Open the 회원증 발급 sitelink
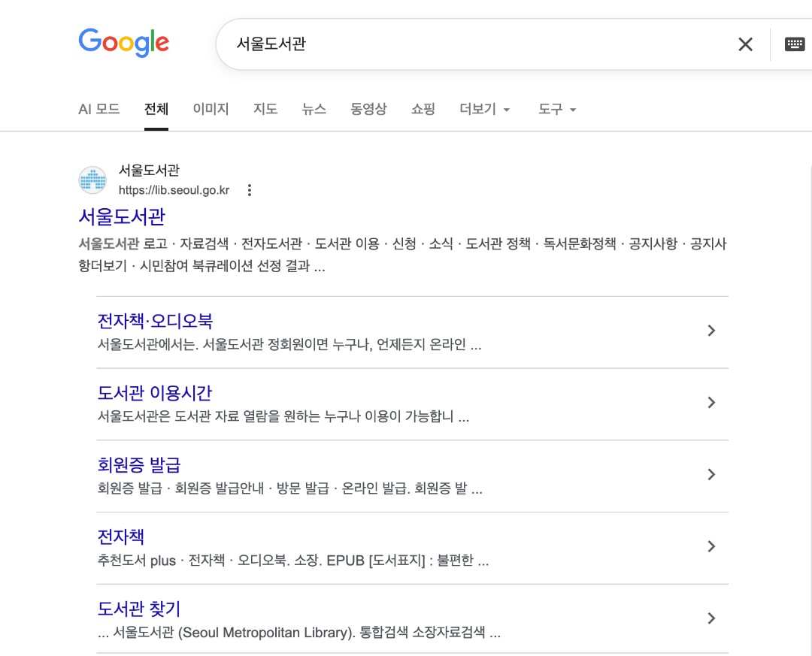 [x=139, y=465]
